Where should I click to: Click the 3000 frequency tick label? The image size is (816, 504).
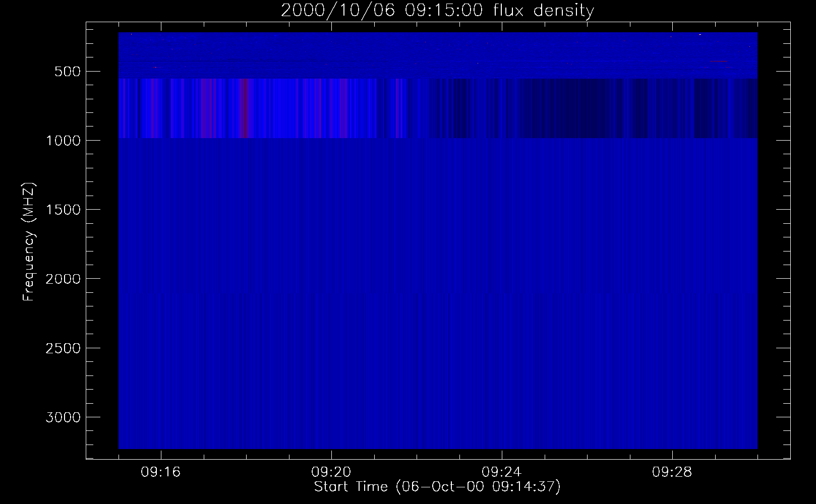63,417
